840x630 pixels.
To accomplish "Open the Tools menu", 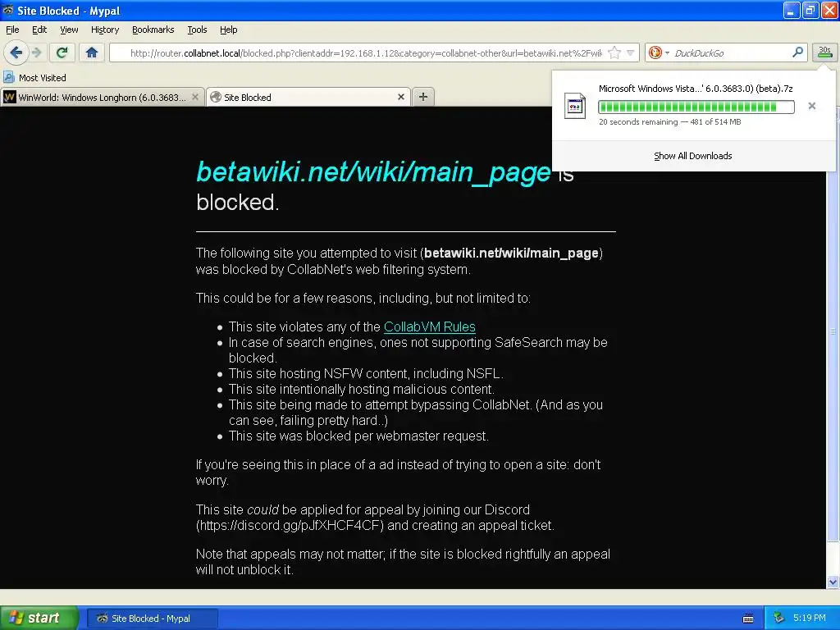I will tap(197, 30).
